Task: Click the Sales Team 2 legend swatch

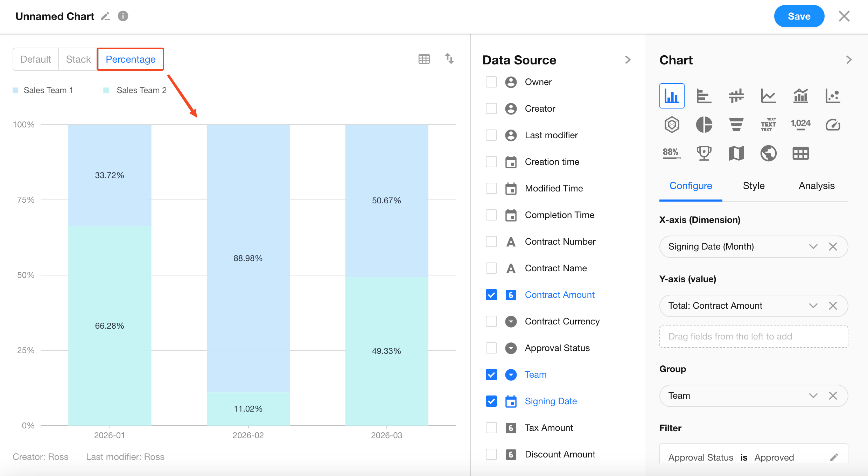Action: pyautogui.click(x=106, y=90)
